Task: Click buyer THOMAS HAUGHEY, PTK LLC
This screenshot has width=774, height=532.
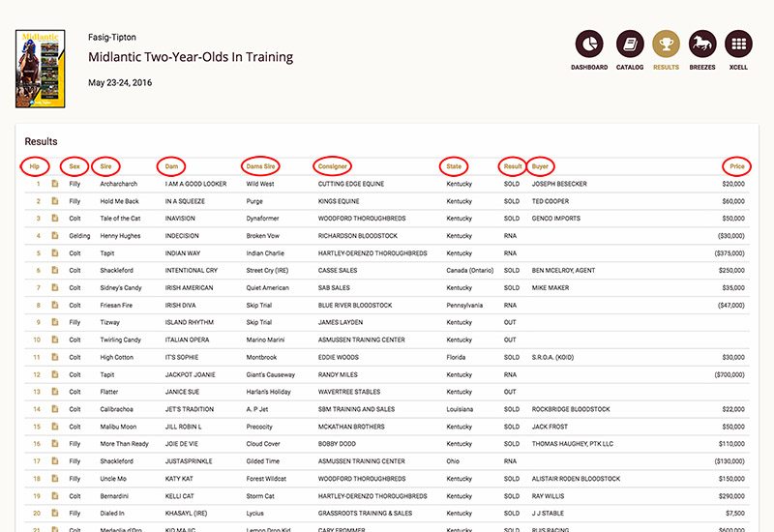Action: click(x=573, y=444)
